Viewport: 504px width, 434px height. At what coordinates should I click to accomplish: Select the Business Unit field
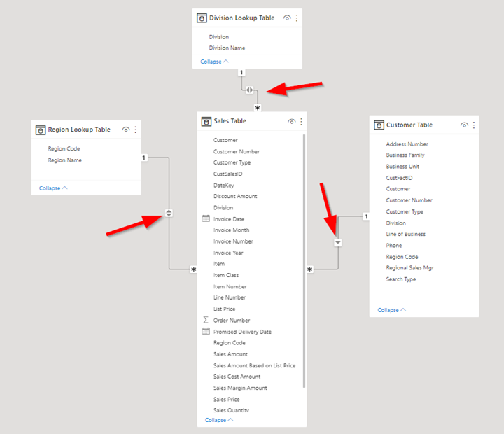(402, 166)
